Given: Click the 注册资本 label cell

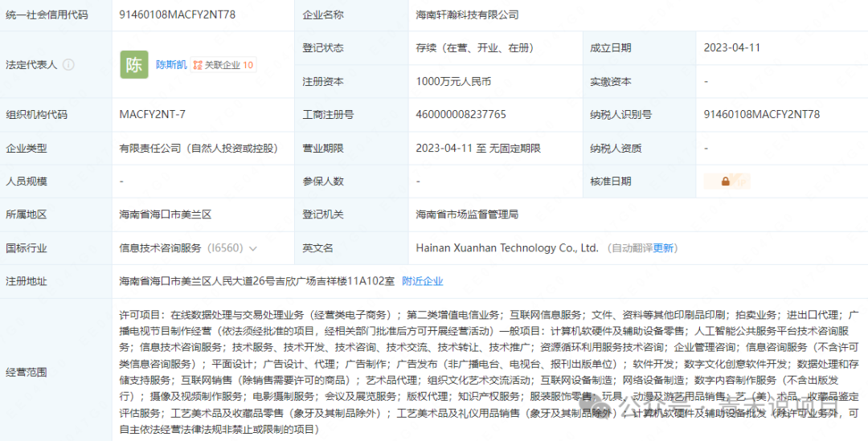Looking at the screenshot, I should (351, 82).
